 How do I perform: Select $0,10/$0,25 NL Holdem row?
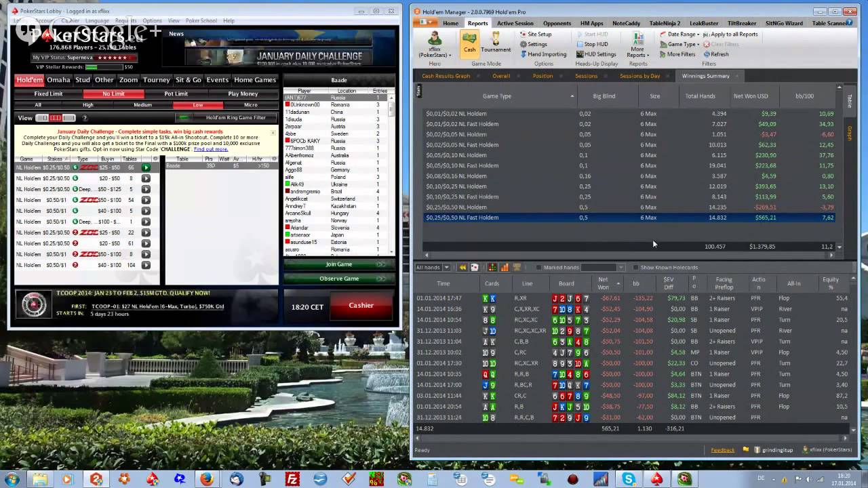(629, 186)
